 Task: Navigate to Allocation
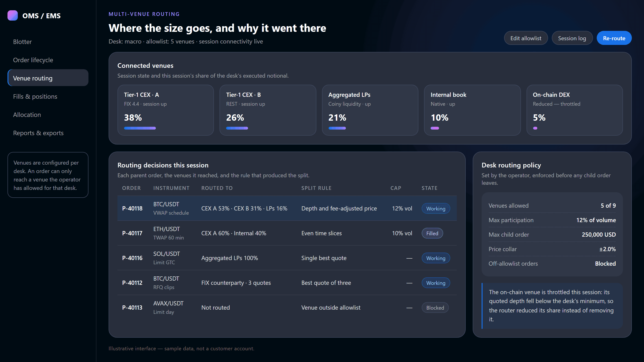48,115
